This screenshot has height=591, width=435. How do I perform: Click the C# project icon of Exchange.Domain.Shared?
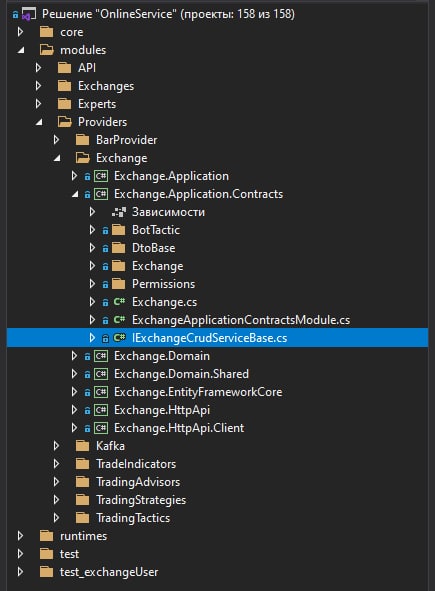(101, 374)
